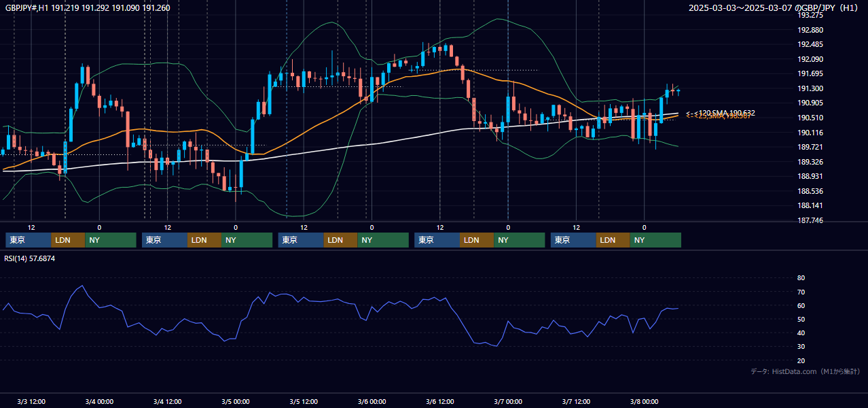Click the RSI 80 level label
The image size is (868, 408).
point(801,278)
